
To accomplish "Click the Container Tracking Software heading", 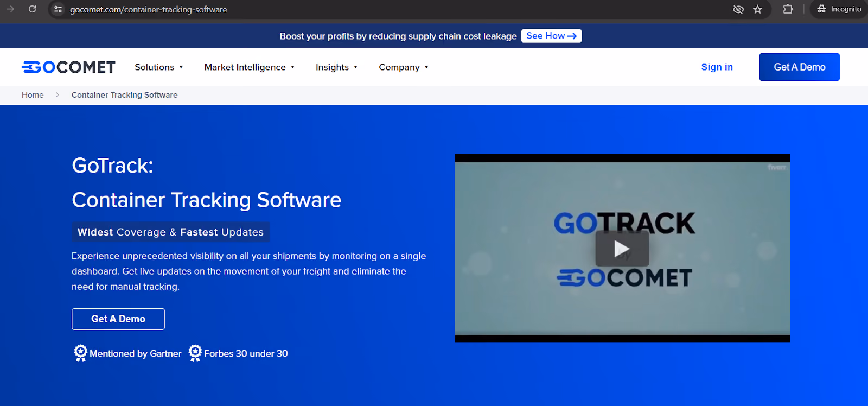I will tap(207, 200).
